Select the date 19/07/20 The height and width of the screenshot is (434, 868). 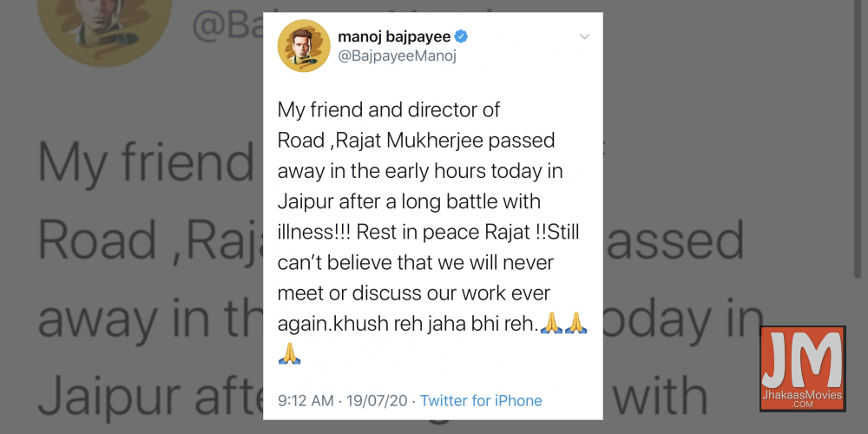tap(377, 400)
